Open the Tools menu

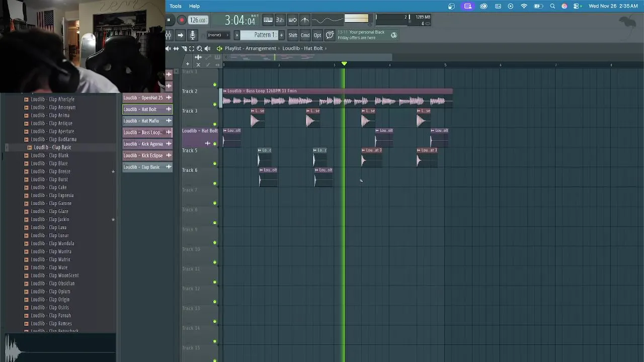point(176,6)
